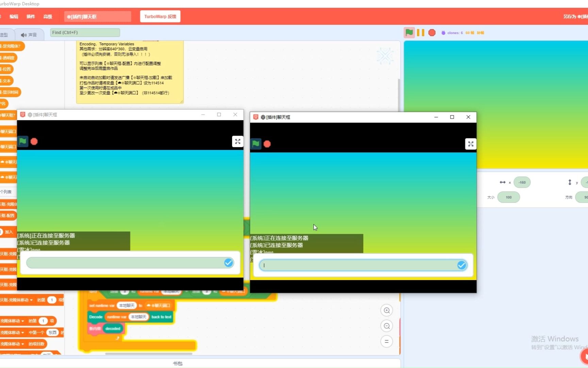Click the red stop button in the left chat window

34,141
